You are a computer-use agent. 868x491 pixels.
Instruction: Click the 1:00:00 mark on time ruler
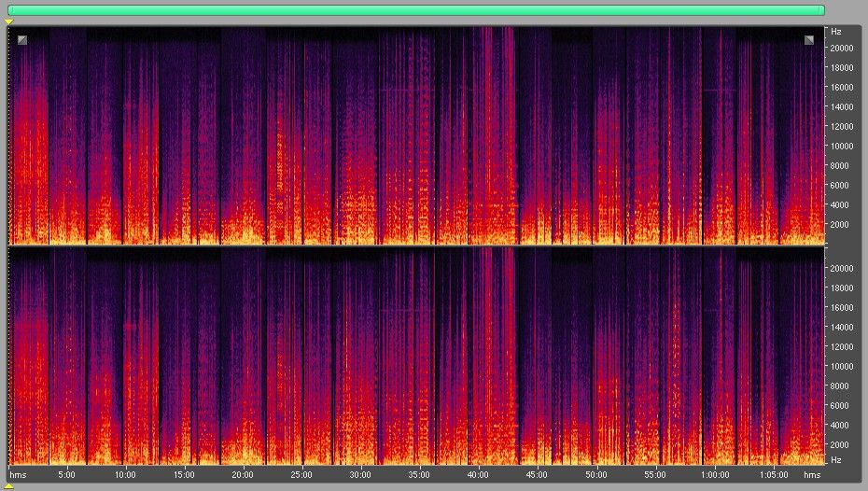[715, 475]
